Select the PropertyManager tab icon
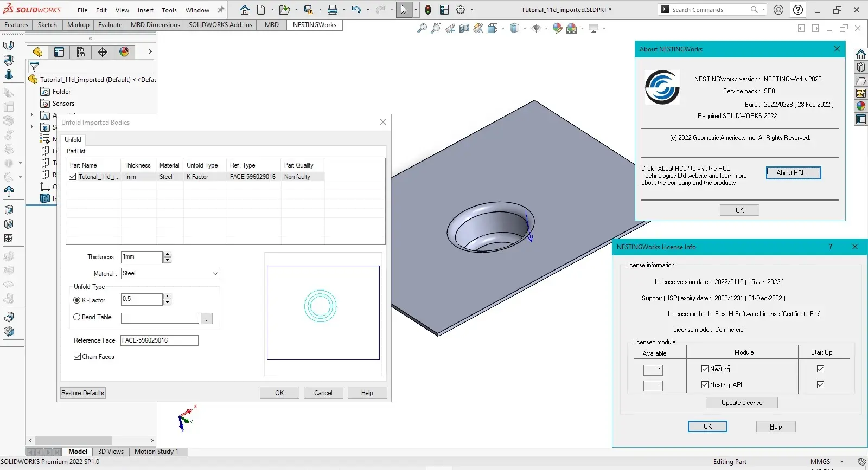 (x=59, y=52)
